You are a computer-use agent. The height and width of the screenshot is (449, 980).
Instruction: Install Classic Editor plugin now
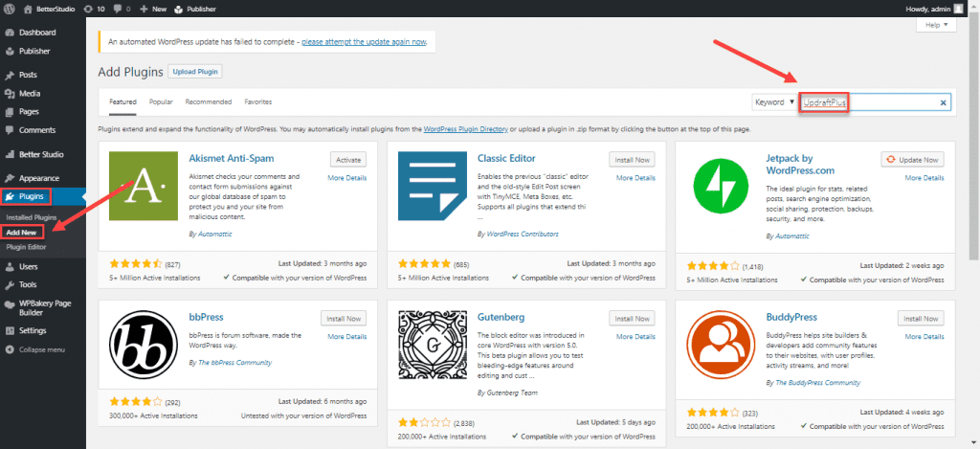(x=632, y=160)
